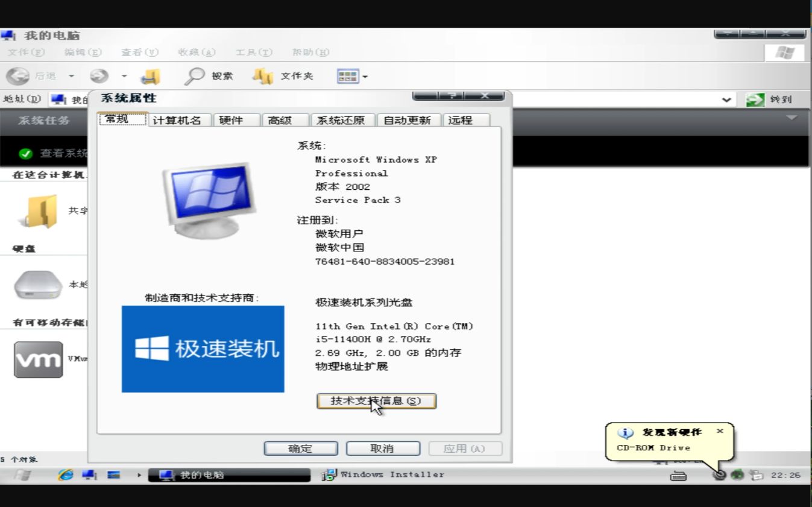
Task: Open the 收藏(A) menu
Action: coord(197,52)
